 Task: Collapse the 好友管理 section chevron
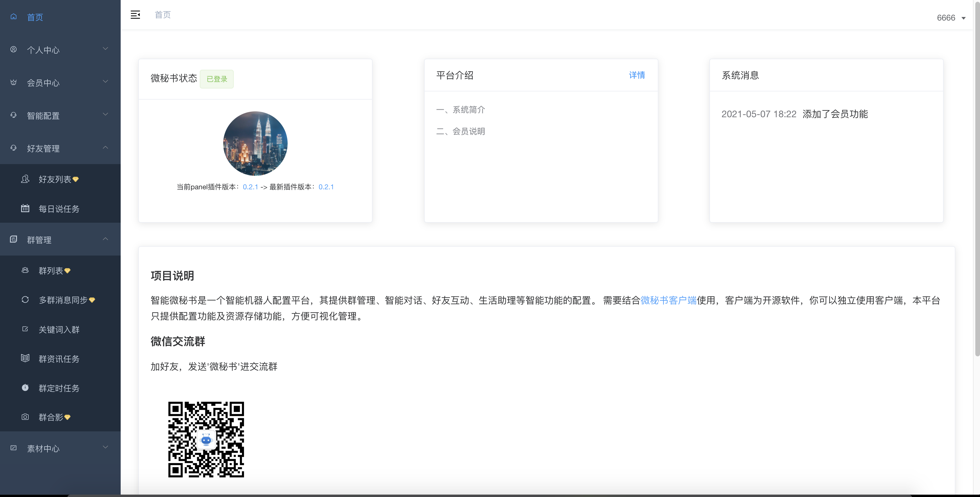click(x=105, y=147)
